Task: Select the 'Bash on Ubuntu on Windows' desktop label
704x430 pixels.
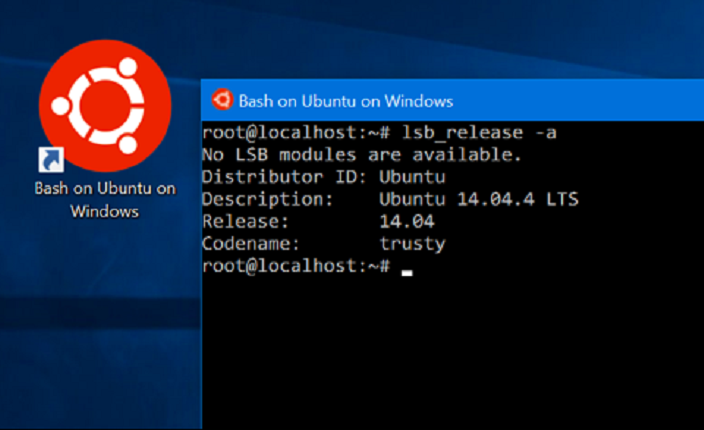Action: (x=105, y=200)
